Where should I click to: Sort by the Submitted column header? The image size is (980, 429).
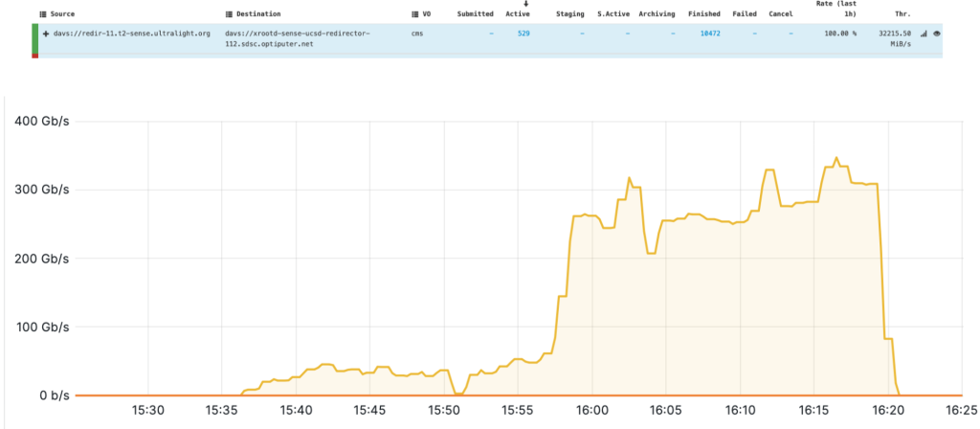coord(476,14)
